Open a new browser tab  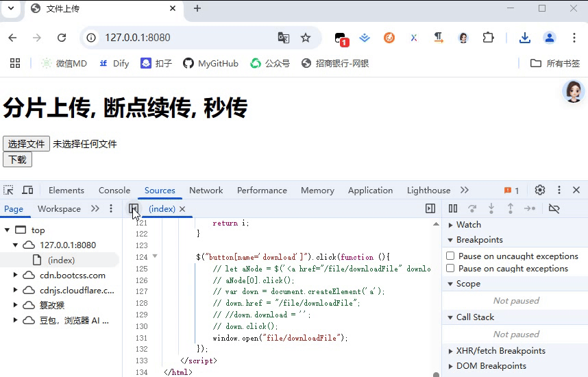click(197, 8)
